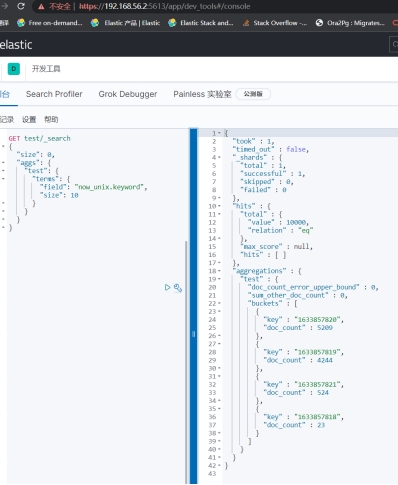This screenshot has width=398, height=485.
Task: Collapse the root object at line 1
Action: [219, 133]
